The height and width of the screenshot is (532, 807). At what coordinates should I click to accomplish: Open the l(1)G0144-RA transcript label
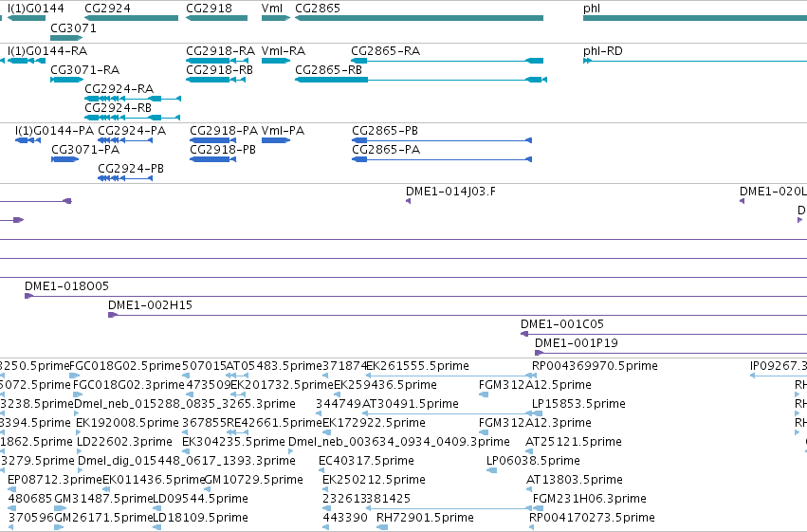coord(47,51)
